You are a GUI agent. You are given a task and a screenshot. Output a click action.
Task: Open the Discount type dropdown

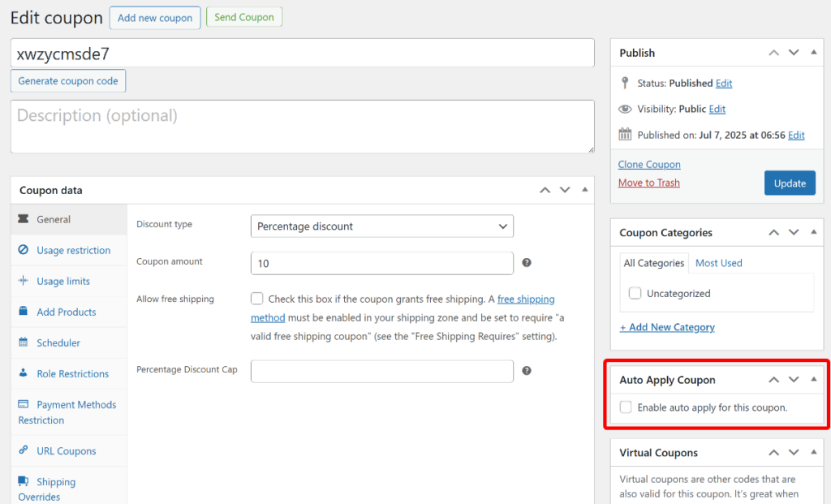point(381,226)
